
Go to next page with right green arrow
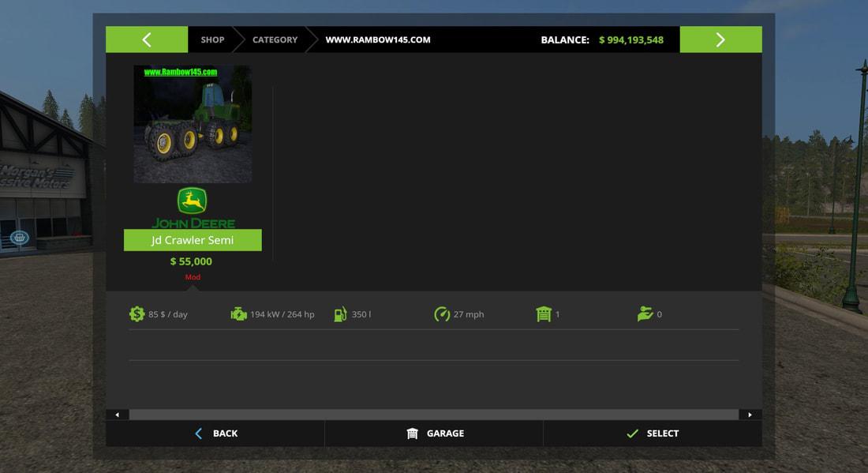(x=720, y=39)
